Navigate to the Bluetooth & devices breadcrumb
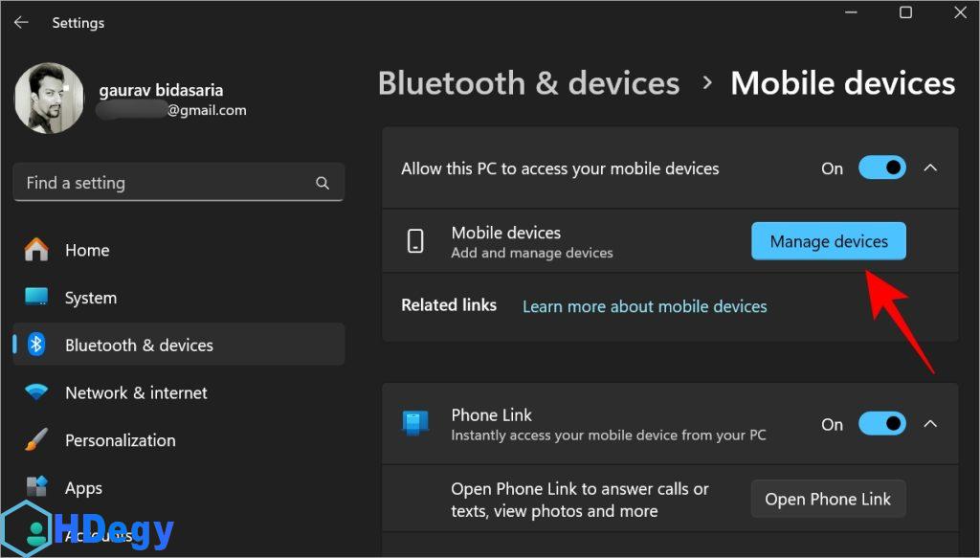The width and height of the screenshot is (980, 558). (x=528, y=83)
